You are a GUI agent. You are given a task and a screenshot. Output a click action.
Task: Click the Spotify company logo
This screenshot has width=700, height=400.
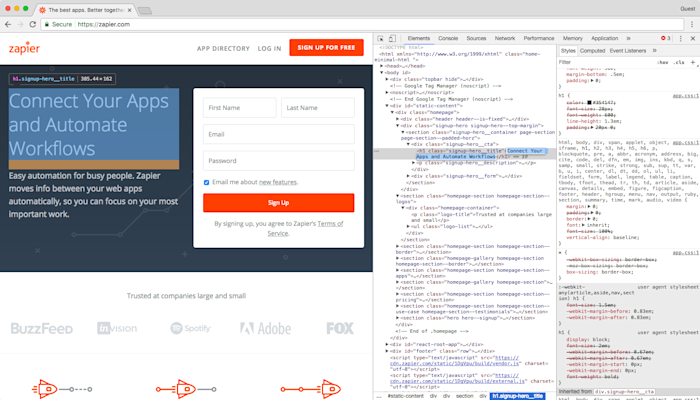coord(191,328)
